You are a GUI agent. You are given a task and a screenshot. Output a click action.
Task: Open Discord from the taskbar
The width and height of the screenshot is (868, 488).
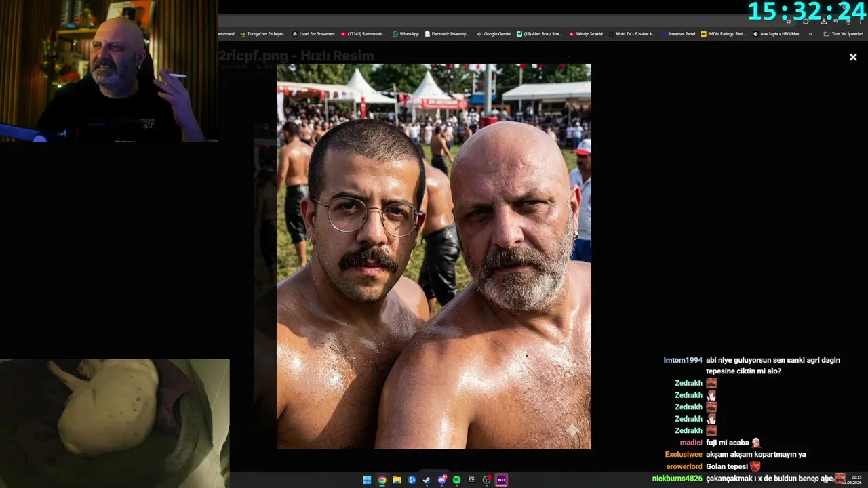click(x=441, y=480)
